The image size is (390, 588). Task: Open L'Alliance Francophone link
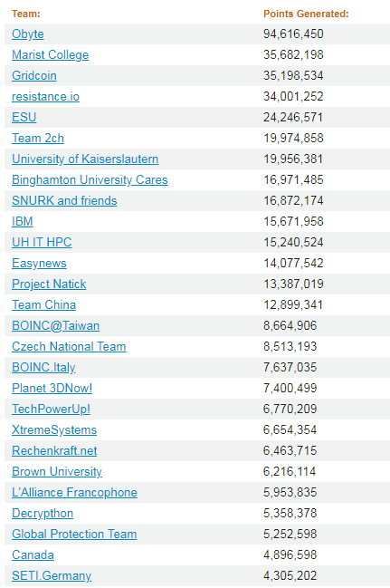(74, 492)
